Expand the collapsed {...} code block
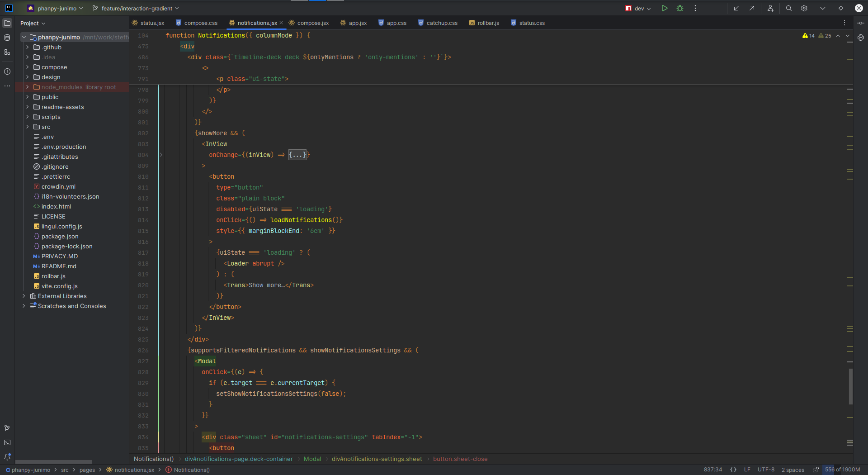Image resolution: width=868 pixels, height=475 pixels. [297, 155]
